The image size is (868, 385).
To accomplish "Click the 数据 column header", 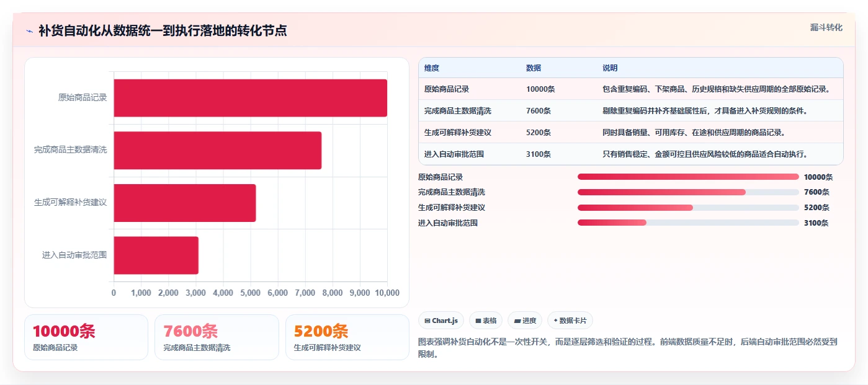I will point(534,68).
